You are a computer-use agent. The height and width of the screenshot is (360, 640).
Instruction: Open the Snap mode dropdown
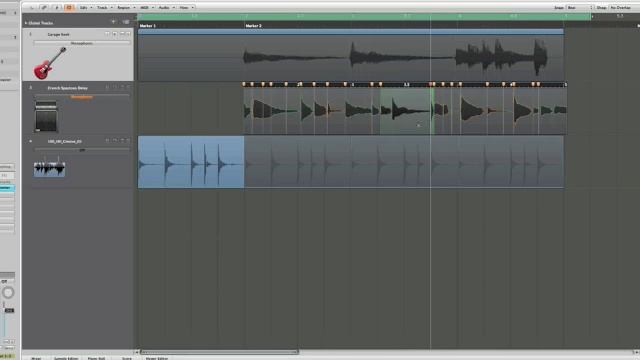[580, 7]
